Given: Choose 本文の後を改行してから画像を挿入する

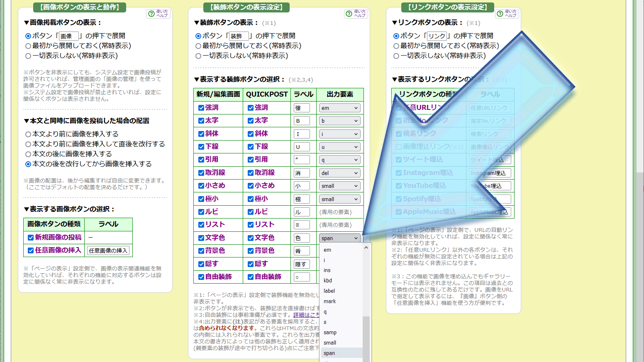Looking at the screenshot, I should coord(28,164).
